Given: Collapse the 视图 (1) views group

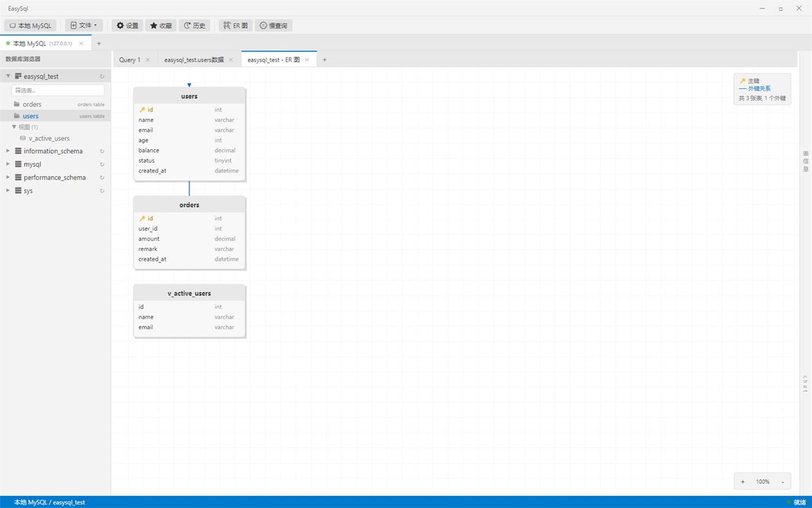Looking at the screenshot, I should (x=14, y=127).
